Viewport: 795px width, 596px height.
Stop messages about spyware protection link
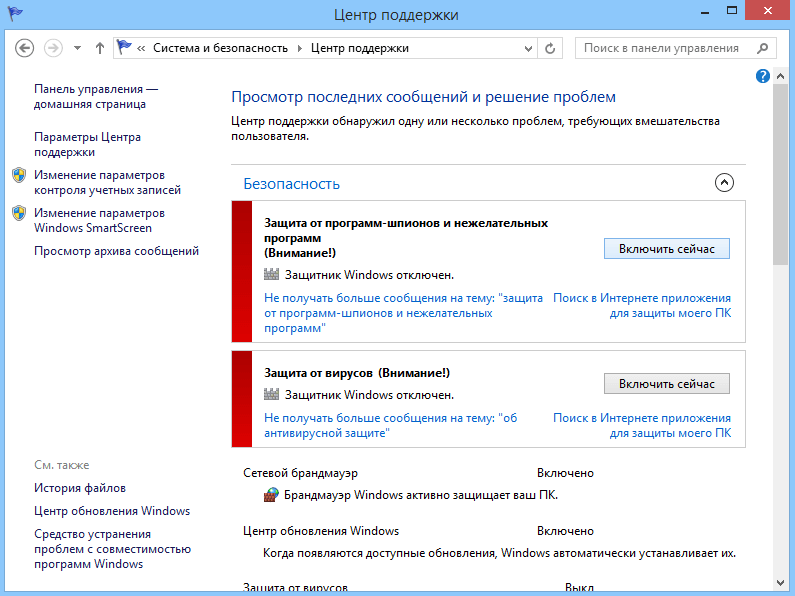coord(403,313)
